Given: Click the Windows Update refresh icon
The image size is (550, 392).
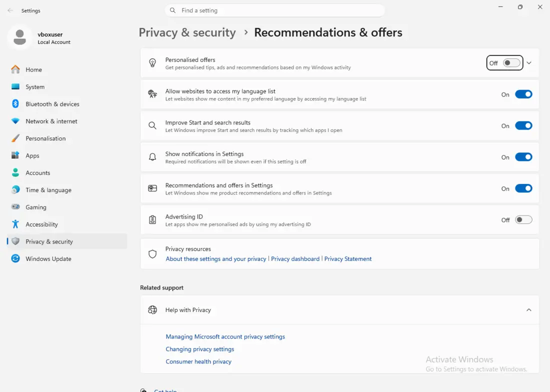Looking at the screenshot, I should [x=15, y=258].
